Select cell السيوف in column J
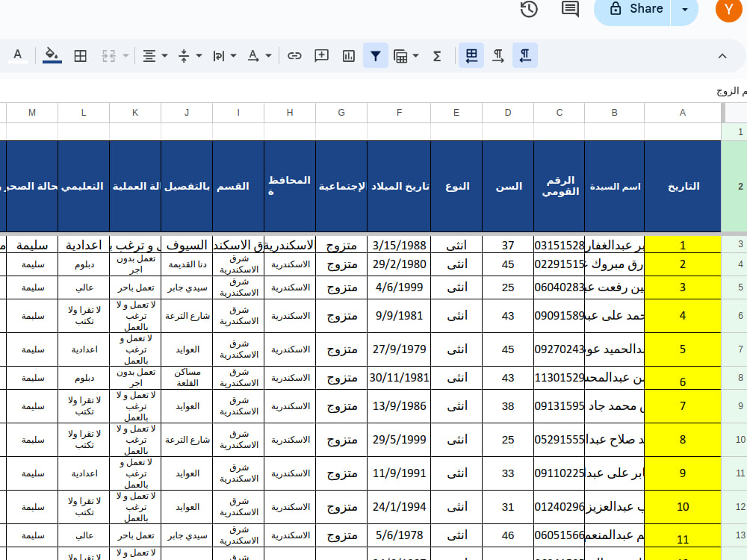The width and height of the screenshot is (747, 560). click(187, 245)
